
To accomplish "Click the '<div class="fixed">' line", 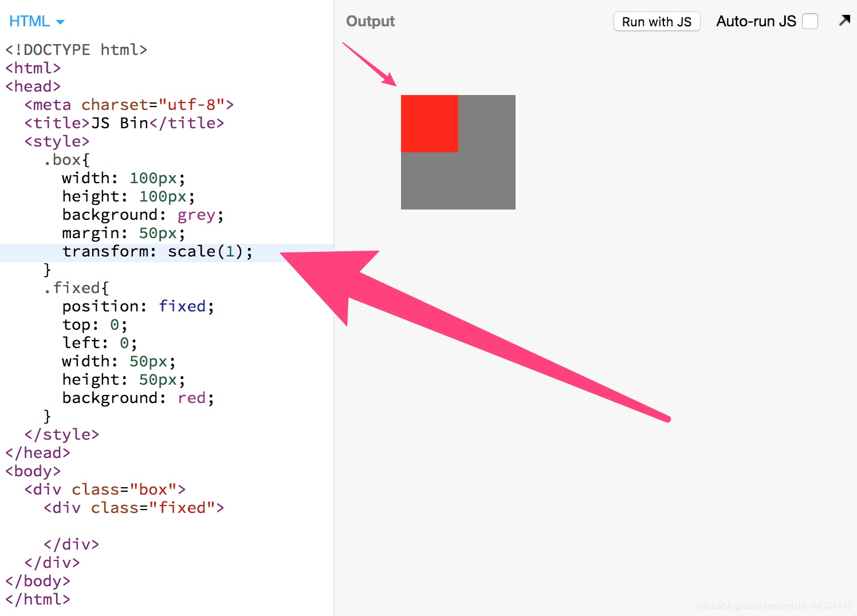I will tap(133, 508).
